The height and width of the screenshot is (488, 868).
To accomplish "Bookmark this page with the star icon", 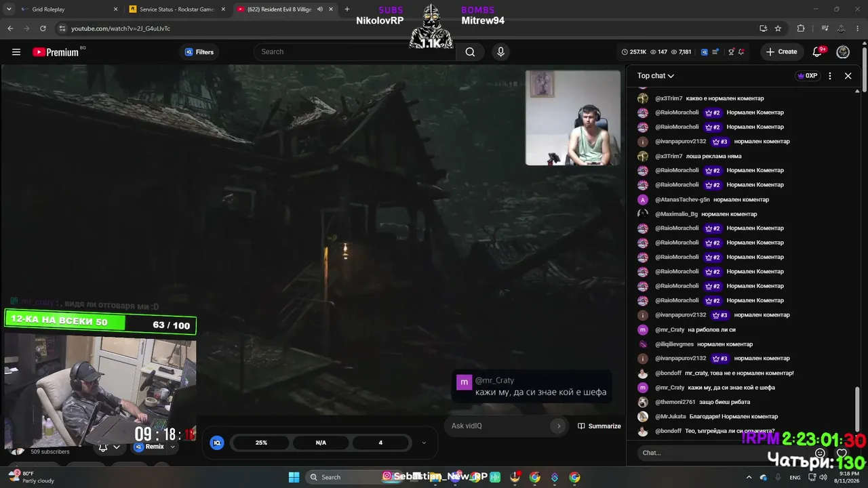I will [778, 28].
